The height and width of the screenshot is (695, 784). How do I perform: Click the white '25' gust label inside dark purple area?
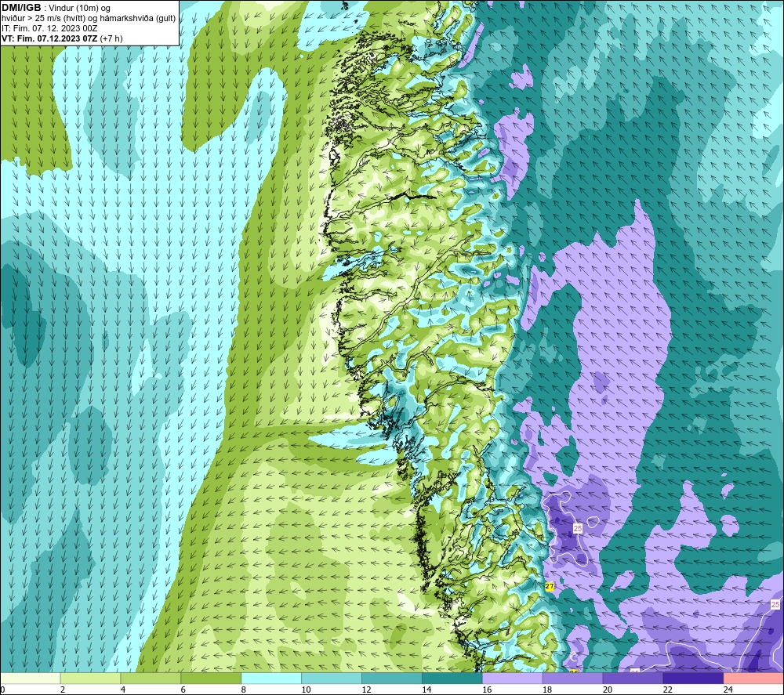[578, 528]
